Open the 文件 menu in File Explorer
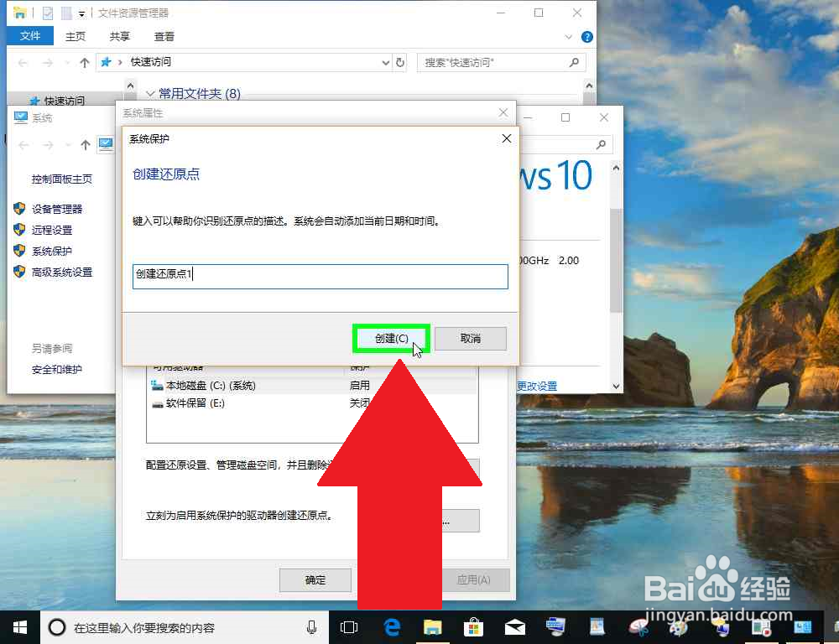Viewport: 839px width, 644px height. [x=29, y=36]
